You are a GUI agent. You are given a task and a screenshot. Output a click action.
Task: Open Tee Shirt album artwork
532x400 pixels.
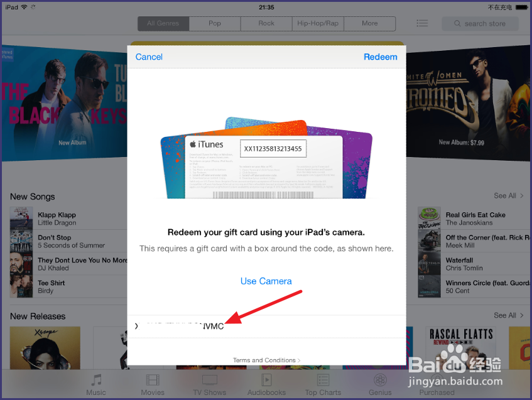[x=21, y=286]
